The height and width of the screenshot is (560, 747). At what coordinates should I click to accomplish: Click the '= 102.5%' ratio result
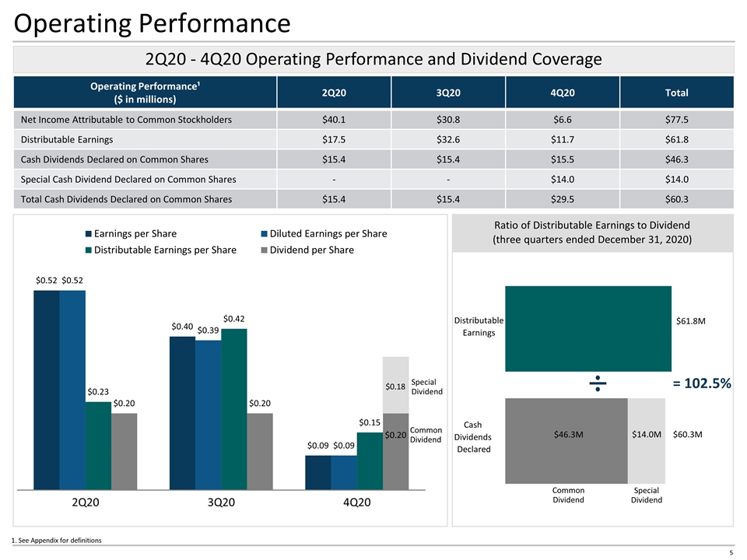(702, 383)
